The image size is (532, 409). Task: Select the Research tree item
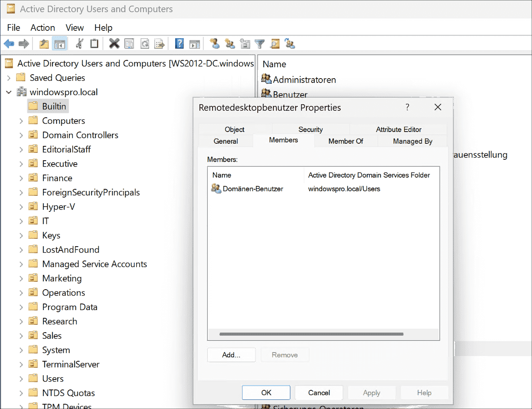point(60,321)
